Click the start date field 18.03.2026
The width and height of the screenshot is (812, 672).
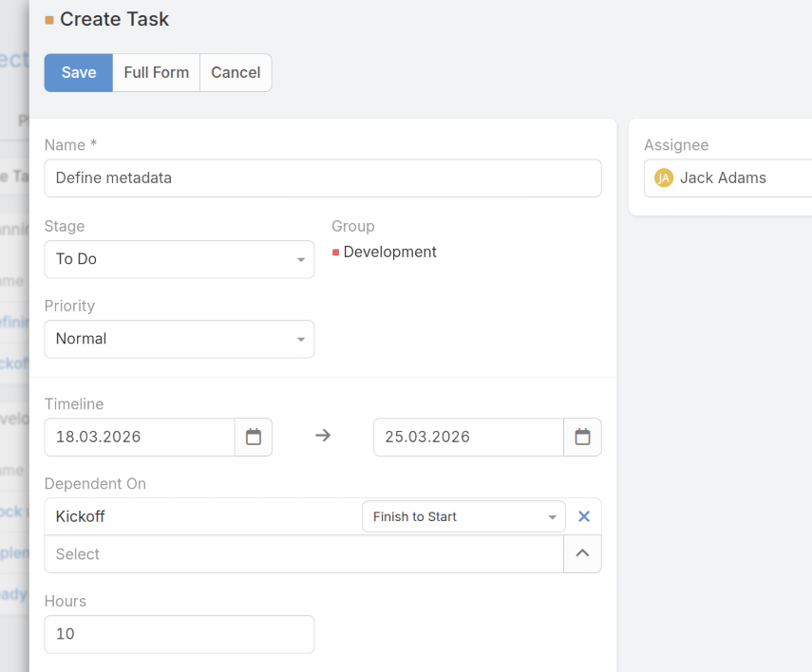[x=140, y=437]
